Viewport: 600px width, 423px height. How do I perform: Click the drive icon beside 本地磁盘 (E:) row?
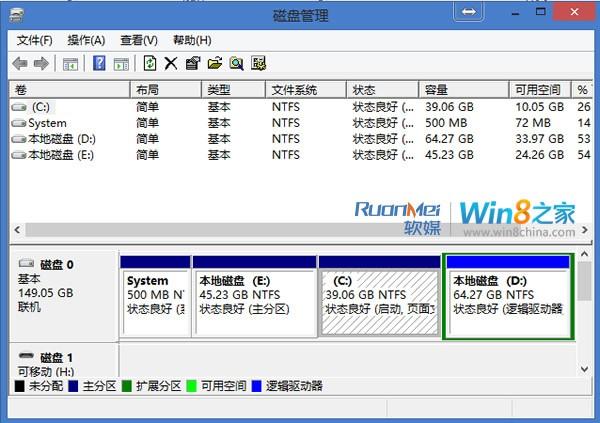click(19, 155)
